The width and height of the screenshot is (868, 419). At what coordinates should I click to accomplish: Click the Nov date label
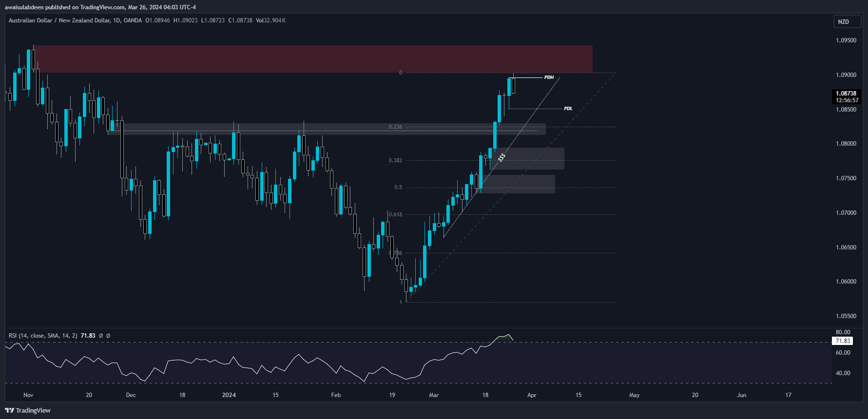pos(28,395)
